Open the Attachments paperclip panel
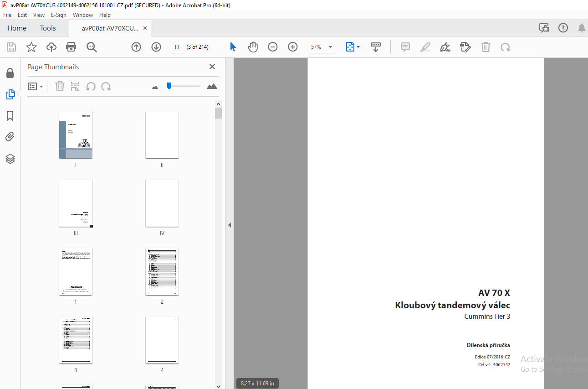 click(x=10, y=137)
